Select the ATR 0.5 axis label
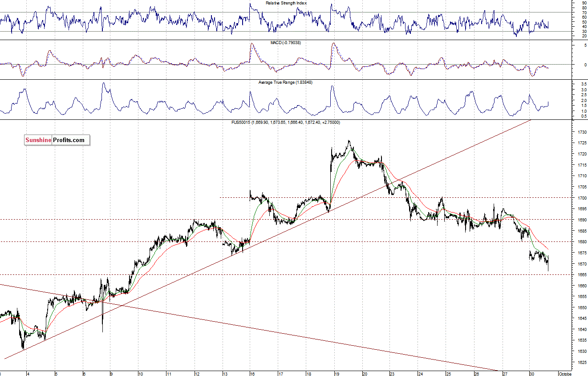 [584, 116]
